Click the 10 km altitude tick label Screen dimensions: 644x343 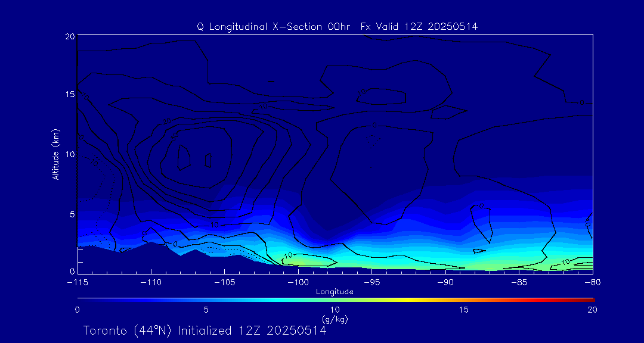(69, 154)
